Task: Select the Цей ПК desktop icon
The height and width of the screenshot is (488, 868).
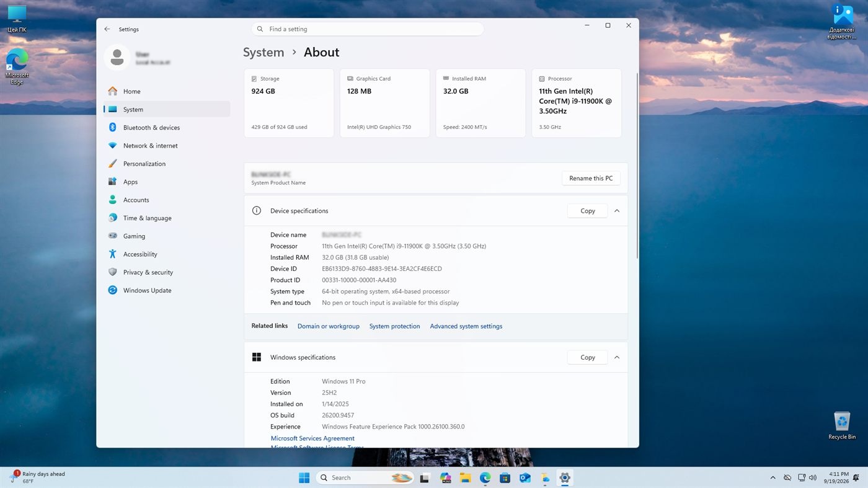Action: tap(17, 19)
